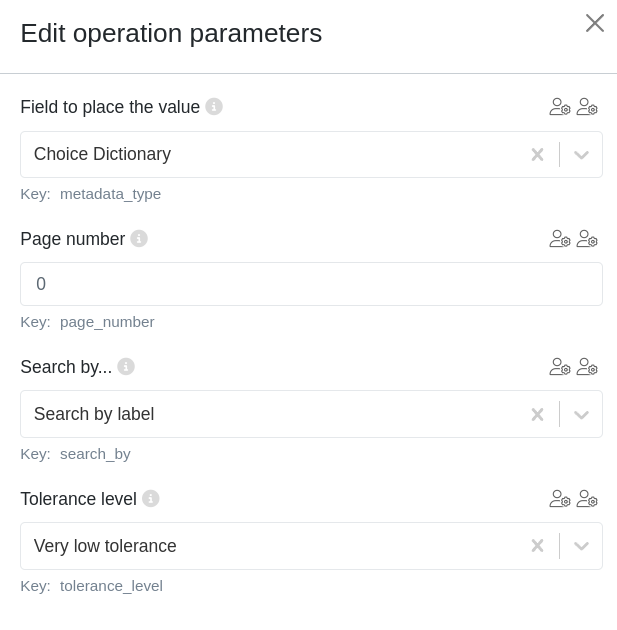Click second user-settings icon in Search by row
617x630 pixels.
[x=587, y=366]
